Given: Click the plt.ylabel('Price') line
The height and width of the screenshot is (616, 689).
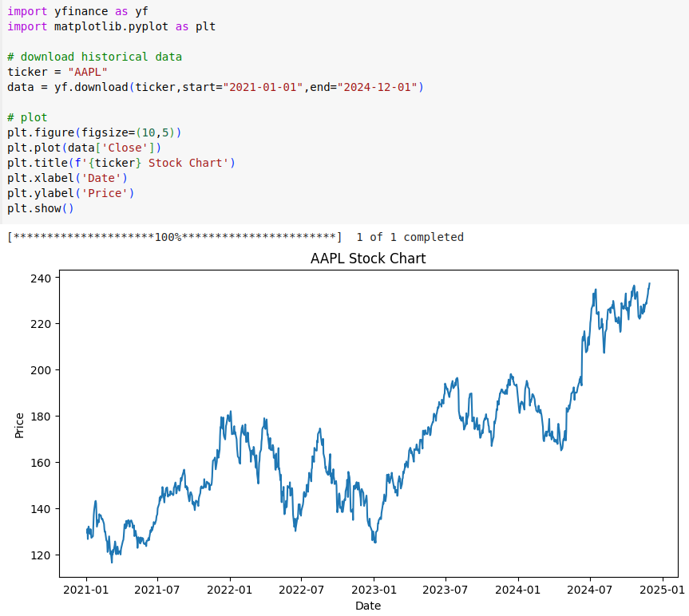Looking at the screenshot, I should pos(71,193).
